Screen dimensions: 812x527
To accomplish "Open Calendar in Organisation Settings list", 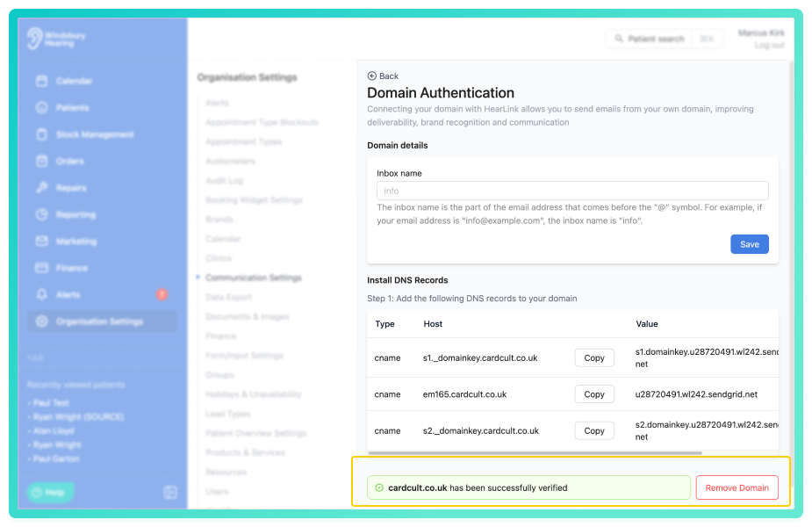I will (223, 239).
